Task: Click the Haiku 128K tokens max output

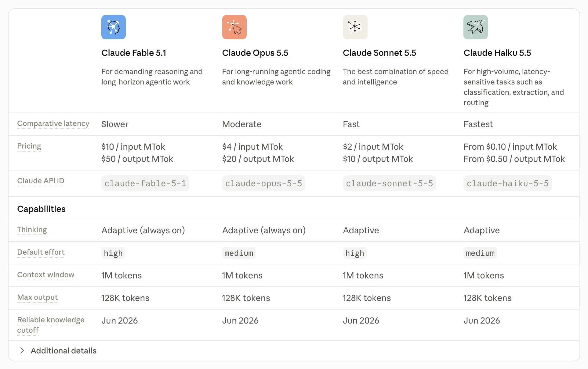Action: [487, 298]
